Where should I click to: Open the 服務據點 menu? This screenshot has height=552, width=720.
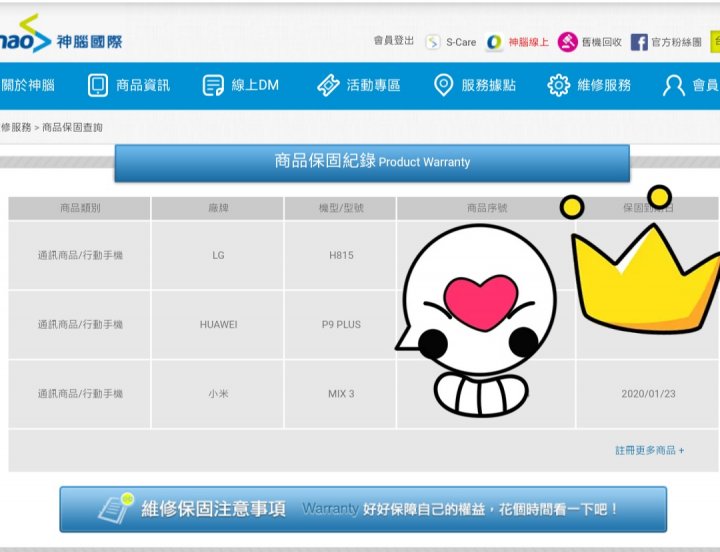[x=489, y=85]
